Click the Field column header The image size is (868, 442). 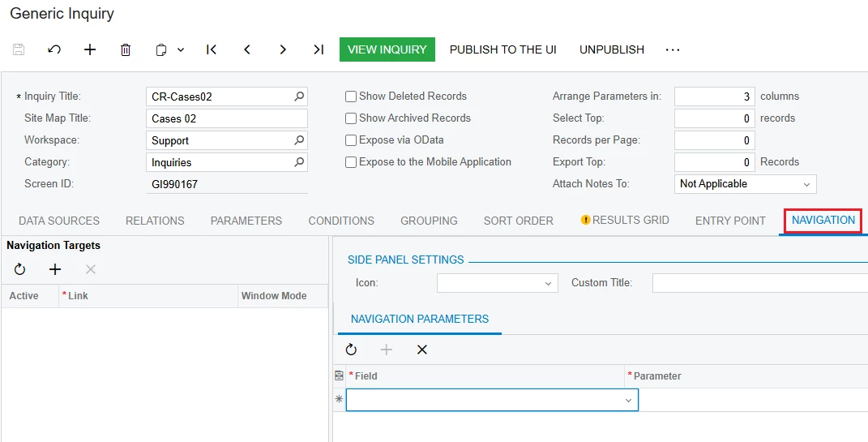[485, 376]
